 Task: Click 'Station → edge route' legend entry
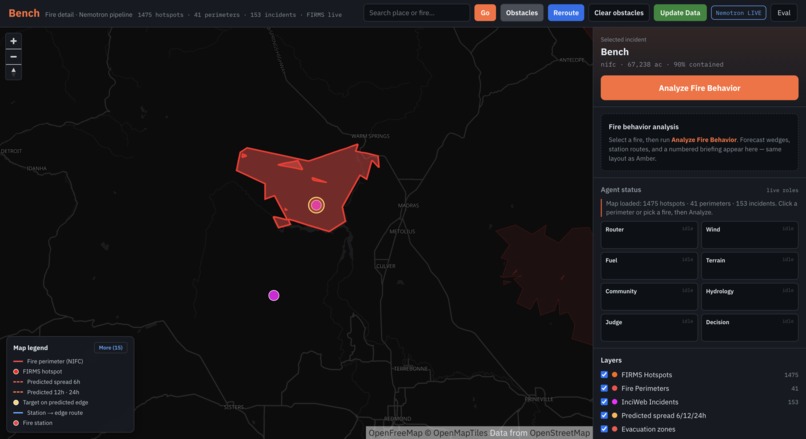point(48,413)
